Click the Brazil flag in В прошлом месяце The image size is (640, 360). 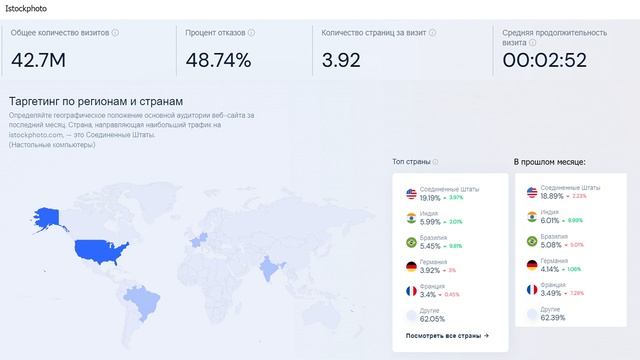[532, 241]
